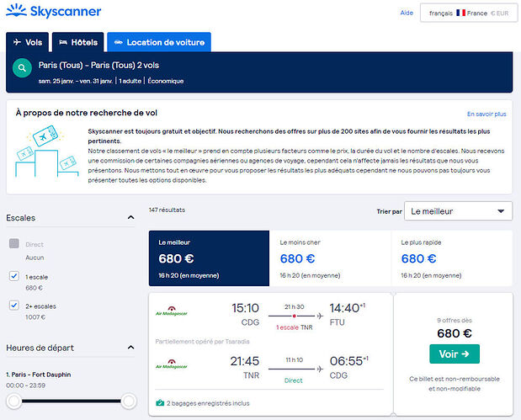Click the green baggage icon
Viewport: 521px width, 420px height.
coord(160,403)
